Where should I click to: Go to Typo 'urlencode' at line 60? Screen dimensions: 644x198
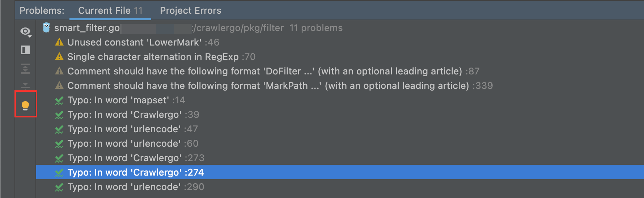pos(133,143)
